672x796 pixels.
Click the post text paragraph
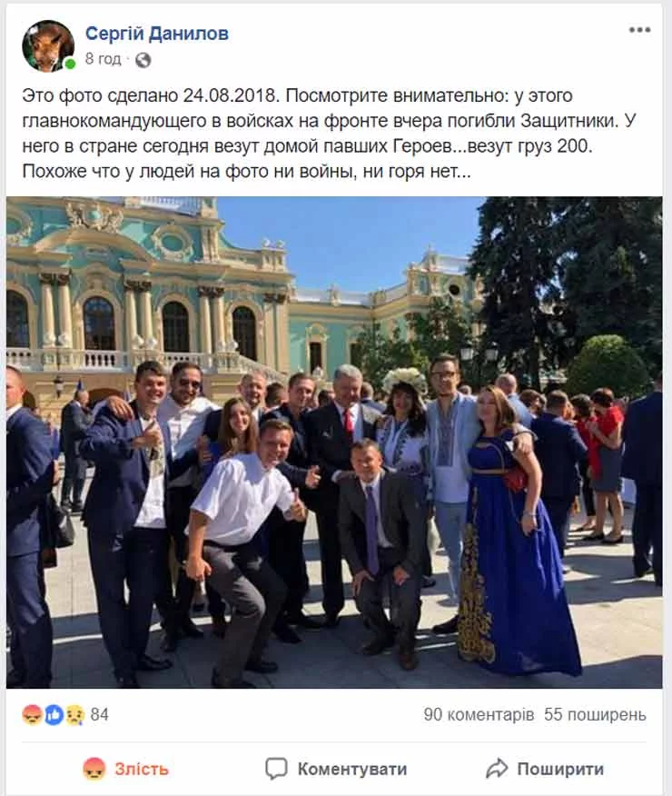point(329,133)
